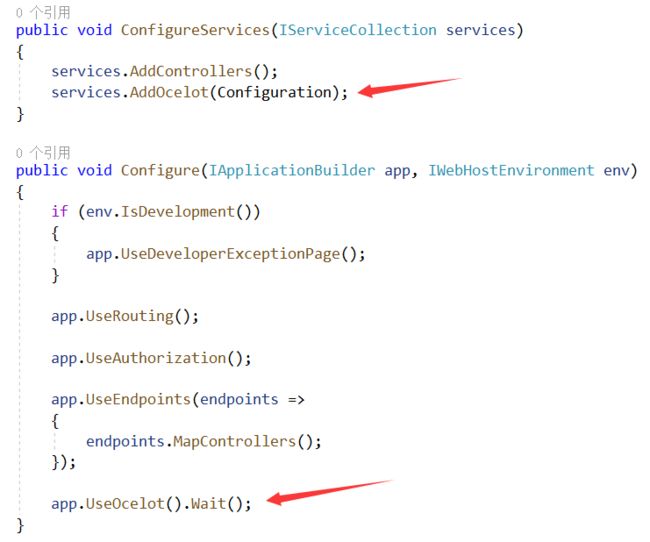Open references CodeLens above ConfigureServices
650x542 pixels.
coord(43,12)
